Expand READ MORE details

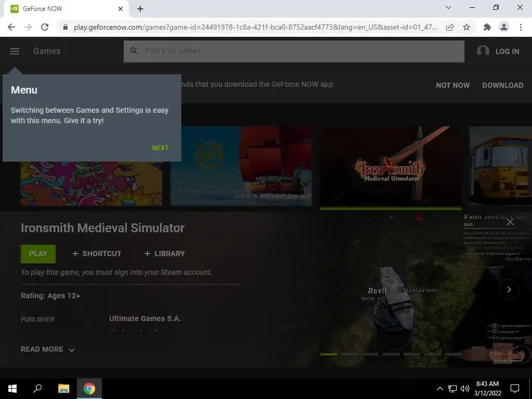48,350
